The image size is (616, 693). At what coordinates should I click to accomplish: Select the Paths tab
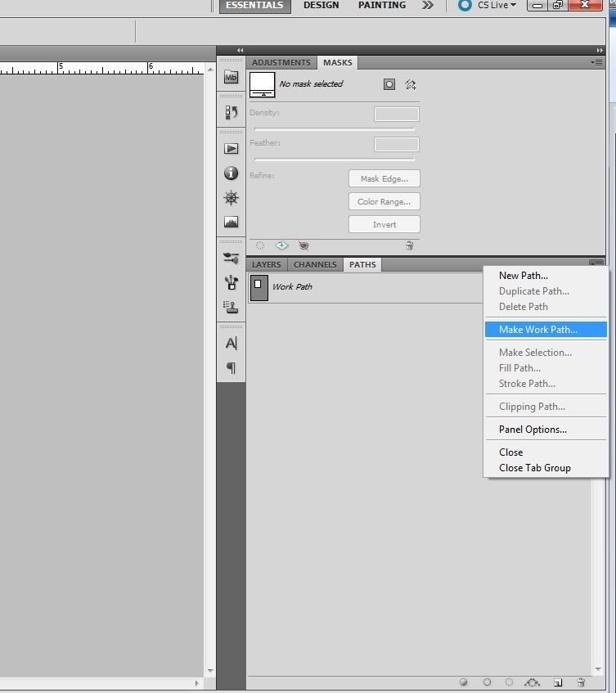pyautogui.click(x=362, y=264)
